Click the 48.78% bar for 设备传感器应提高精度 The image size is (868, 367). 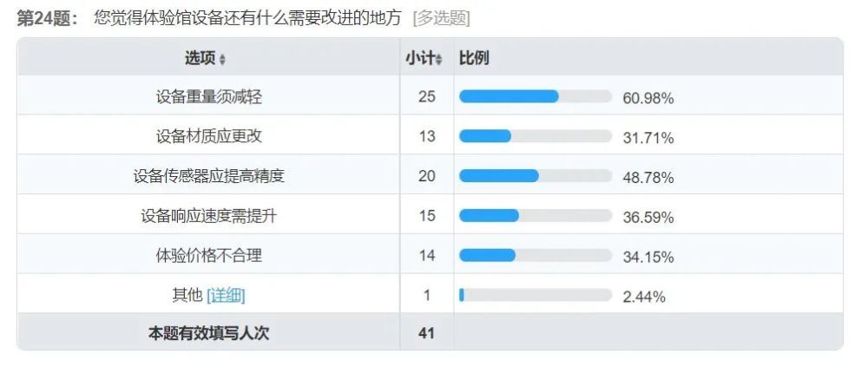coord(536,176)
